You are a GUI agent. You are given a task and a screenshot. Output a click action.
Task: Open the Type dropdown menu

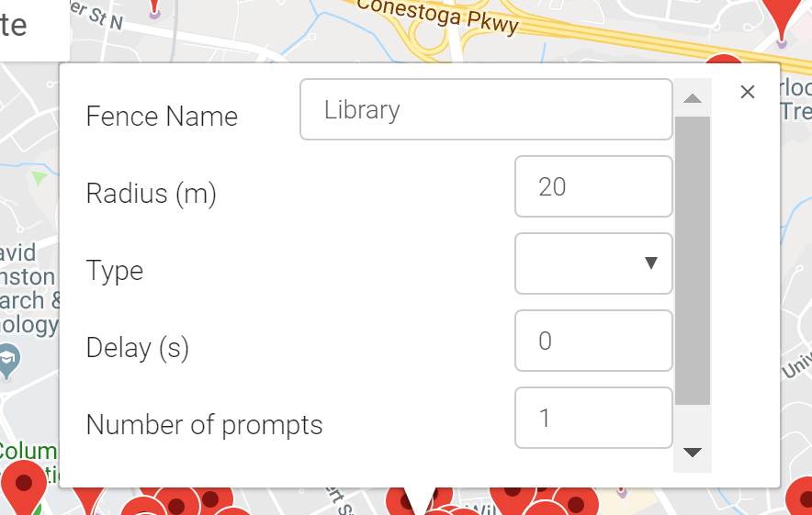pos(593,263)
